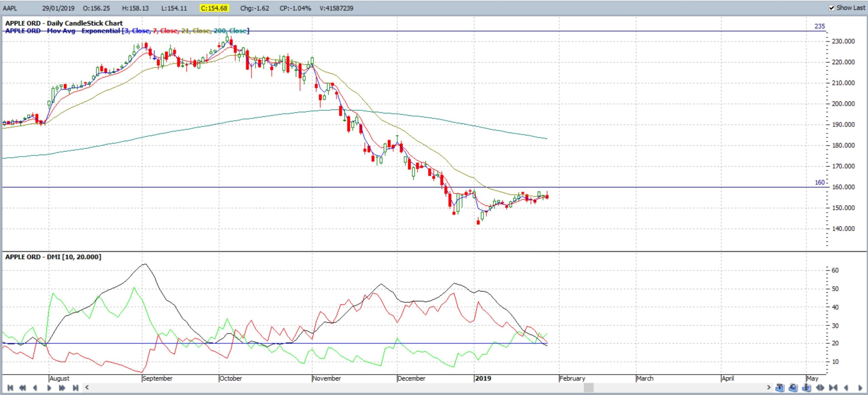Click the change value Chg:-1.62
This screenshot has height=395, width=868.
click(x=255, y=8)
